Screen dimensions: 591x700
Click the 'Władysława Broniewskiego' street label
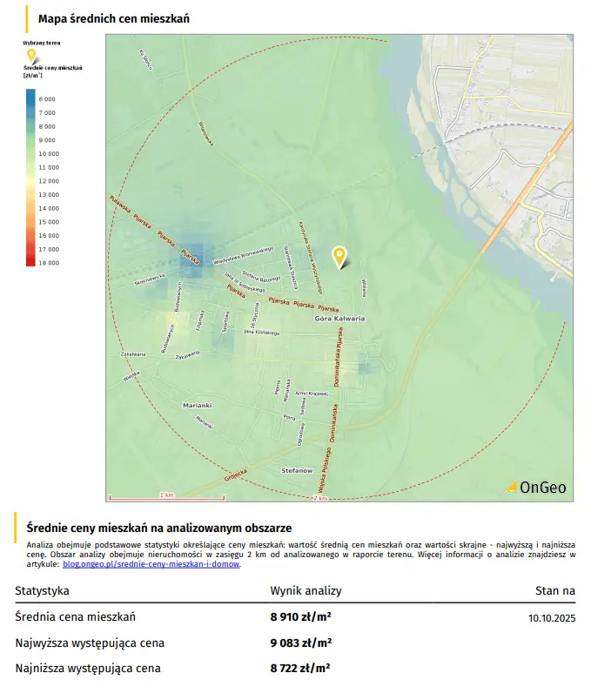[x=243, y=255]
